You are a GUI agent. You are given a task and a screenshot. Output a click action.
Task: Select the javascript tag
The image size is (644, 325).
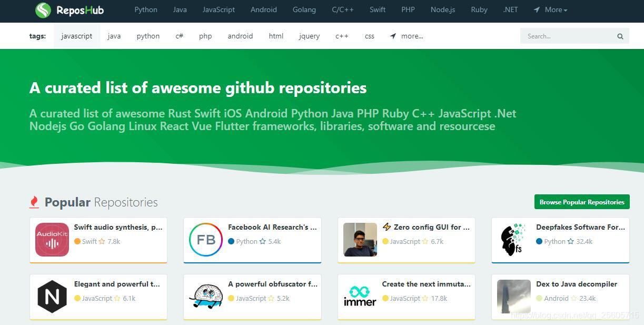tap(77, 36)
